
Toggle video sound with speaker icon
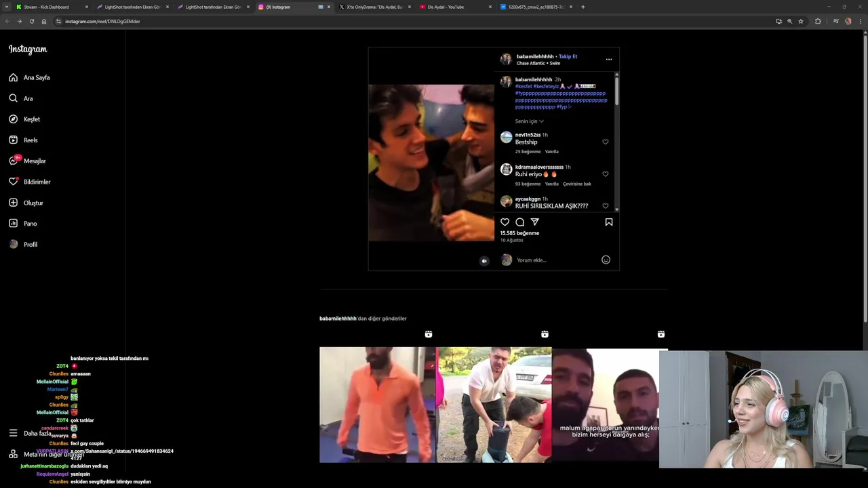coord(484,261)
